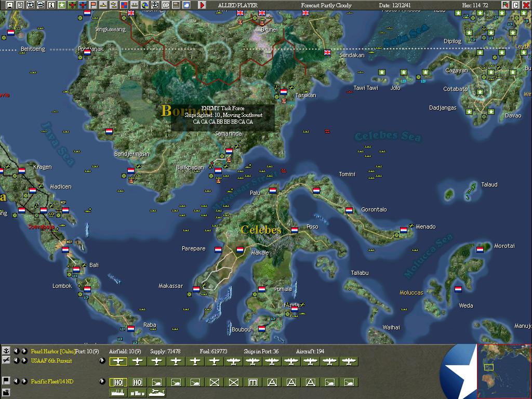This screenshot has height=399, width=532.
Task: Click the Dutch flag at Menado
Action: pyautogui.click(x=403, y=230)
